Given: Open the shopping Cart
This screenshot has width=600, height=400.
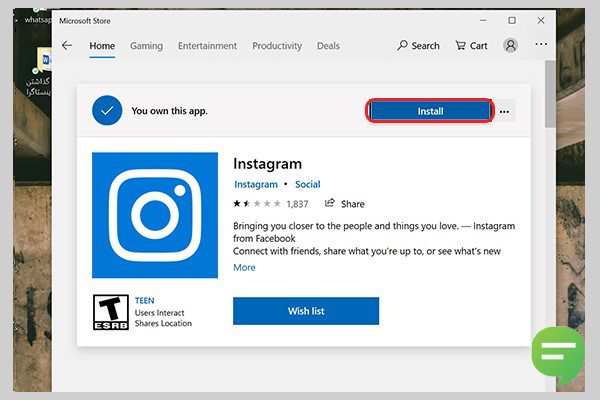Looking at the screenshot, I should 471,46.
